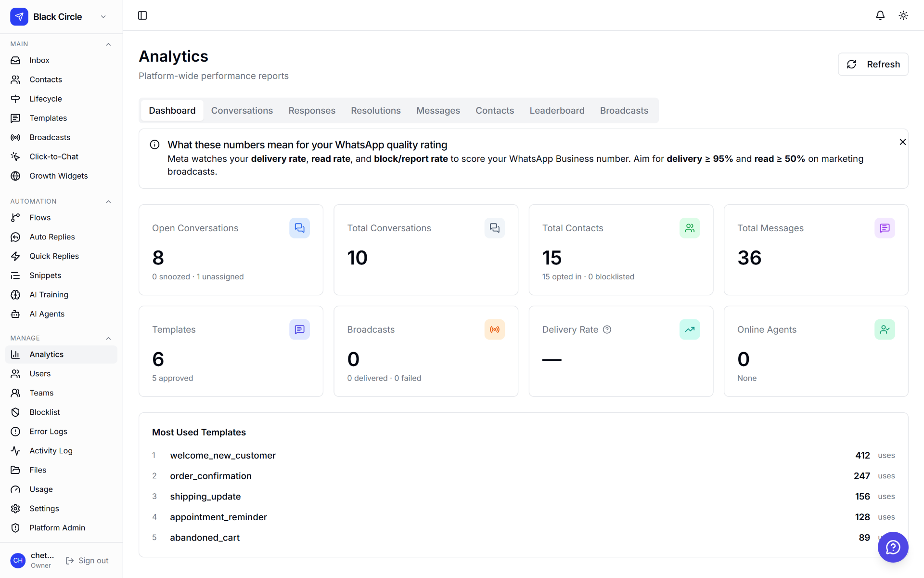Open the help chat bubble
Screen dimensions: 924x578
[893, 547]
